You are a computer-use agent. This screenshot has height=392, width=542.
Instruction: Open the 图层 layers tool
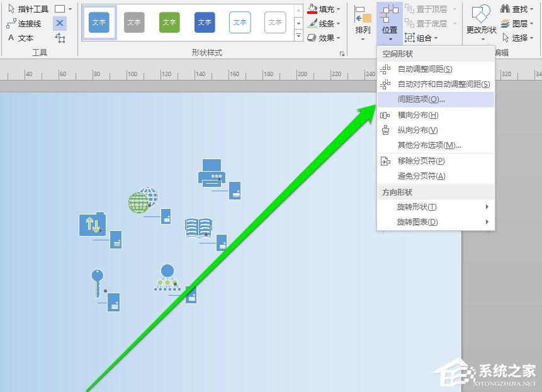pos(516,23)
